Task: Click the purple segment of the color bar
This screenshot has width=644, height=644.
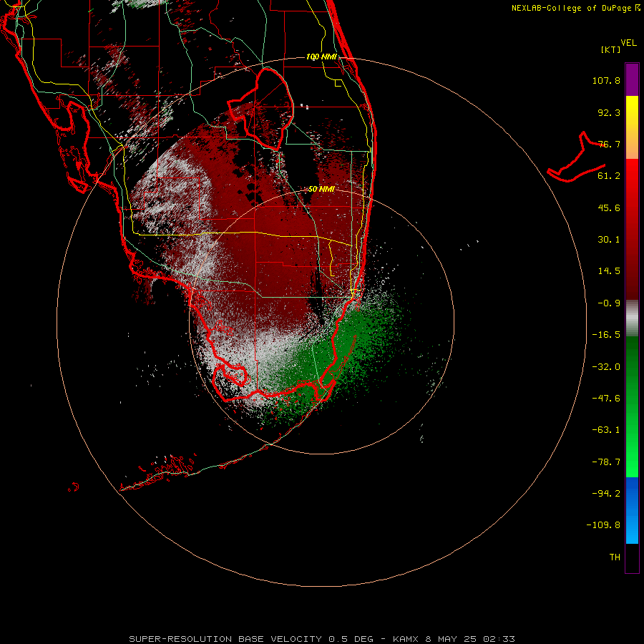Action: pyautogui.click(x=632, y=79)
